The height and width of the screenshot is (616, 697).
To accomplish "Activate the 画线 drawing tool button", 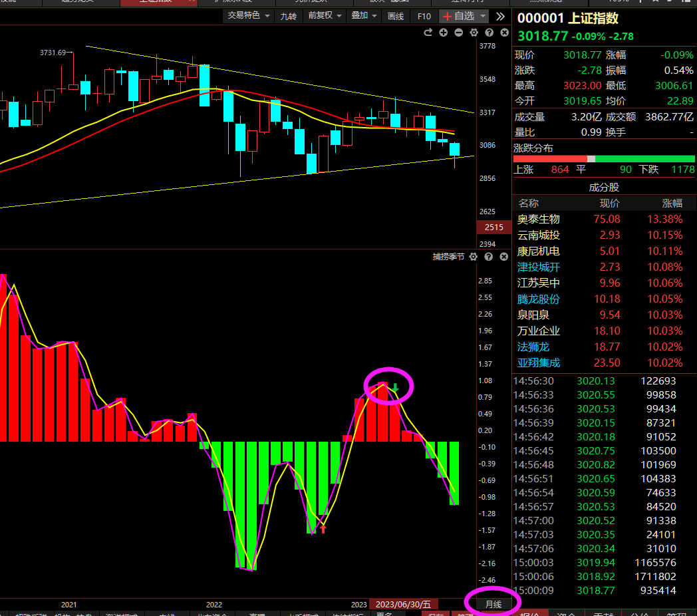I will click(396, 17).
